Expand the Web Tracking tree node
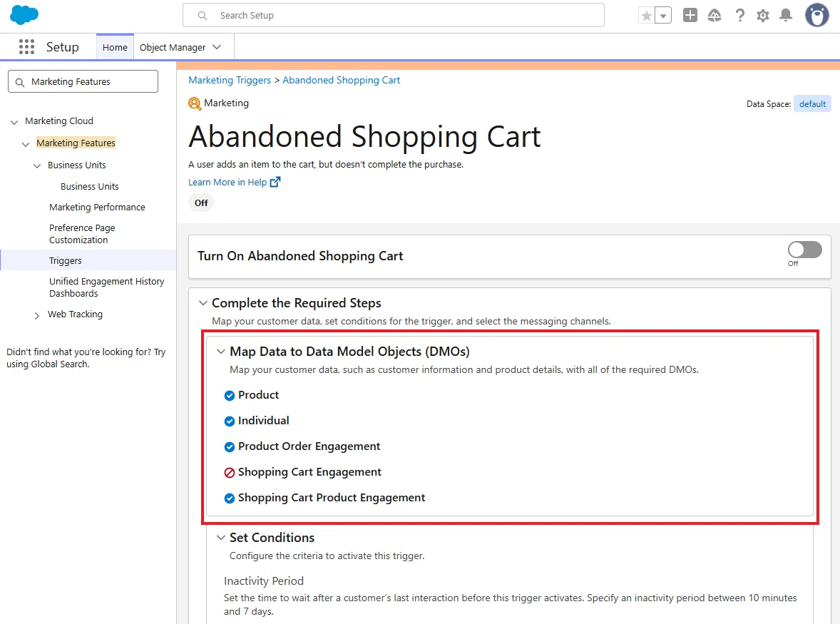The image size is (840, 624). (x=36, y=315)
